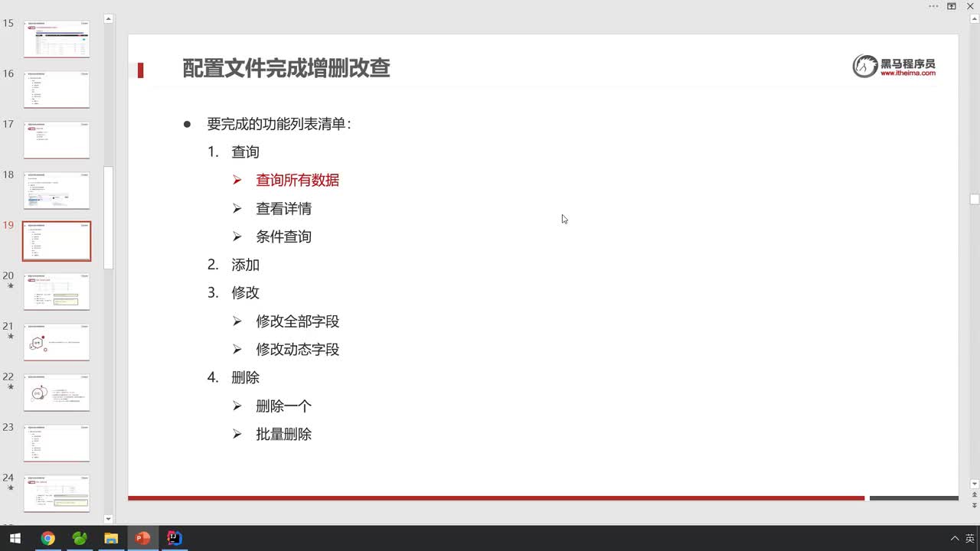
Task: Play animations via star under slide 20
Action: (x=11, y=285)
